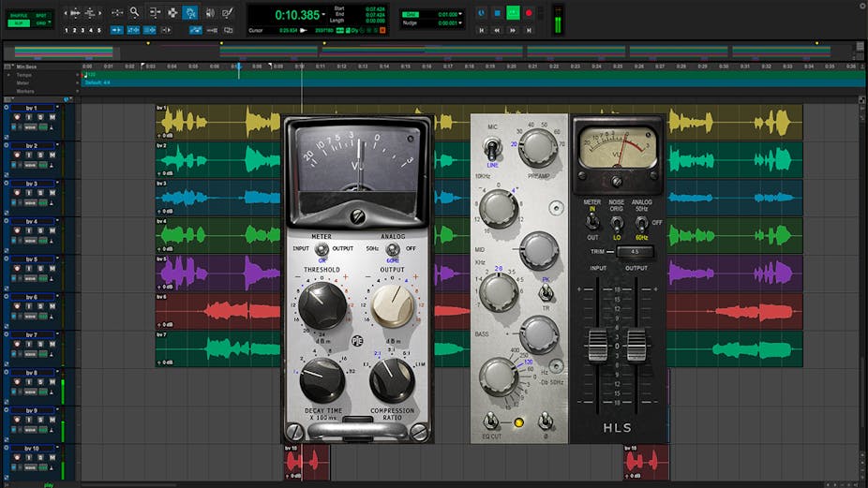Click the TRIM value field showing 4.5
868x488 pixels.
[x=634, y=251]
